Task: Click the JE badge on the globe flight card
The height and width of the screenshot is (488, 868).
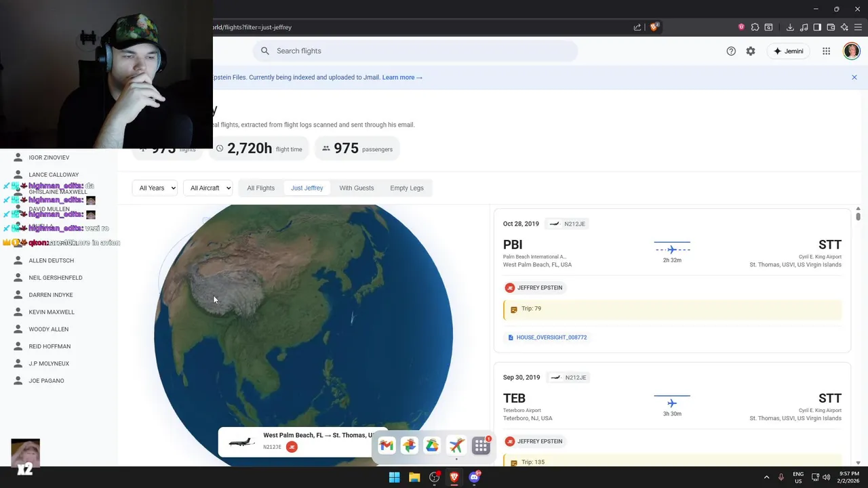Action: 292,447
